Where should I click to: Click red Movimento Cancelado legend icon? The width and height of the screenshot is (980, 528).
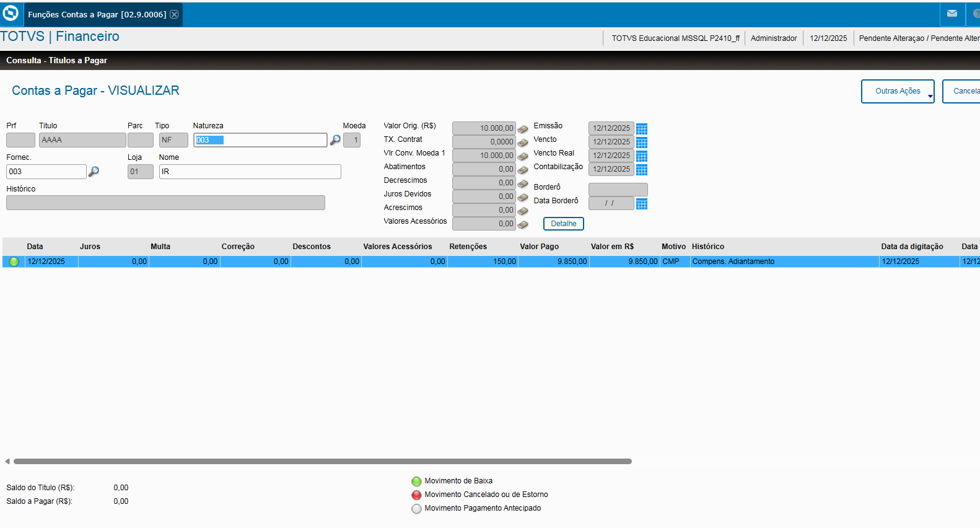pyautogui.click(x=416, y=495)
